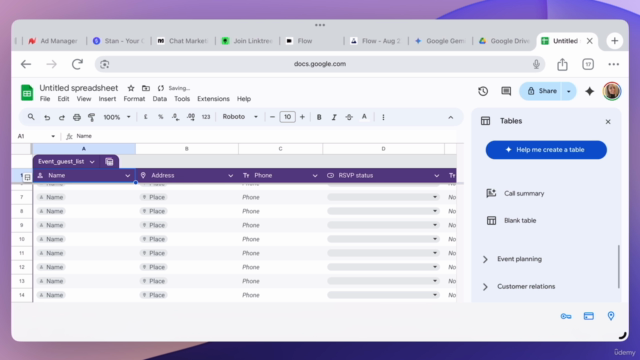Open the Extensions menu

(x=213, y=99)
